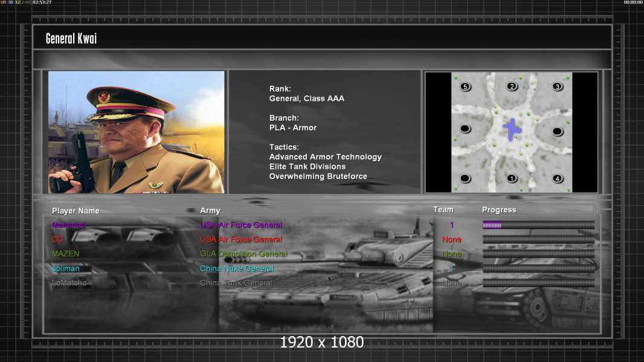The width and height of the screenshot is (644, 362).
Task: Click LeMatcha's loading progress bar
Action: (x=538, y=283)
